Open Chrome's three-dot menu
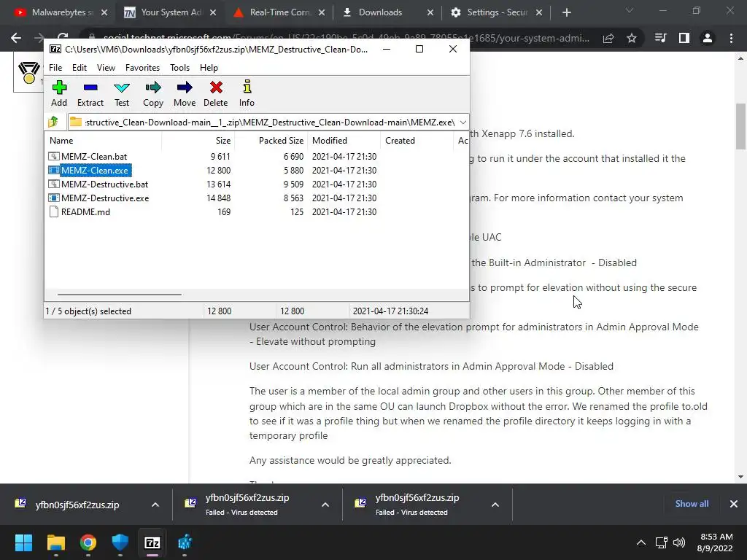The height and width of the screenshot is (560, 747). click(x=731, y=38)
